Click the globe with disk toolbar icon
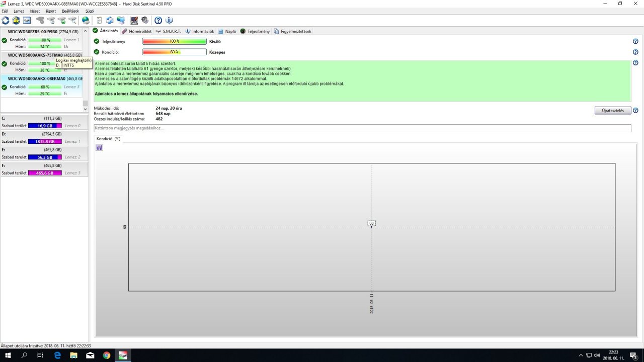The height and width of the screenshot is (362, 644). 86,21
